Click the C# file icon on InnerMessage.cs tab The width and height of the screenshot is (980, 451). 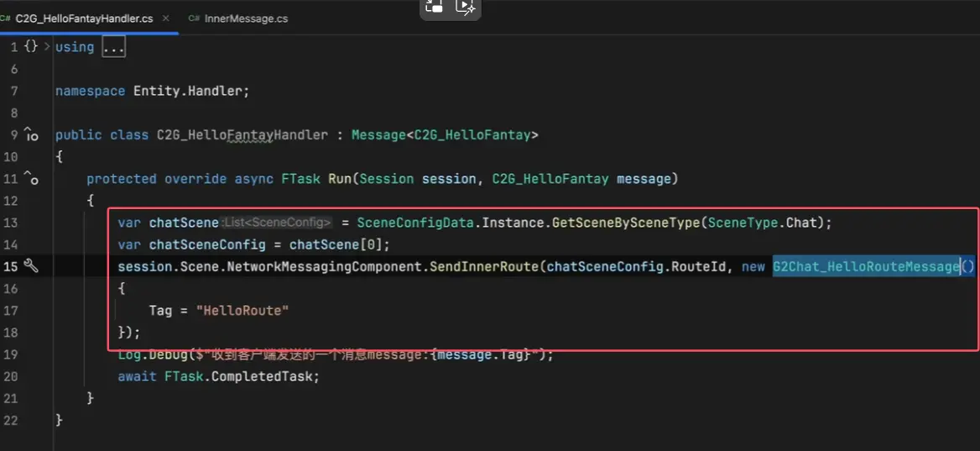(x=194, y=18)
